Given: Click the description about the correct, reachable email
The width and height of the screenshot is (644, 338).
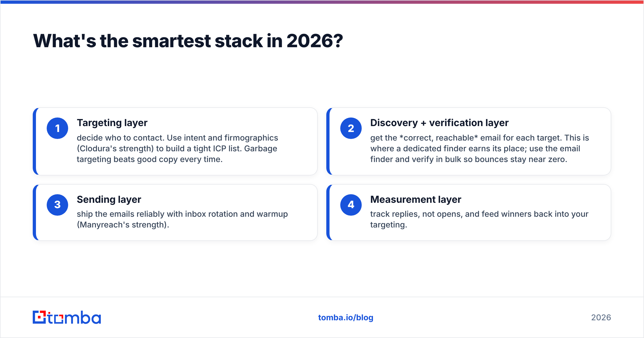Looking at the screenshot, I should (x=480, y=149).
